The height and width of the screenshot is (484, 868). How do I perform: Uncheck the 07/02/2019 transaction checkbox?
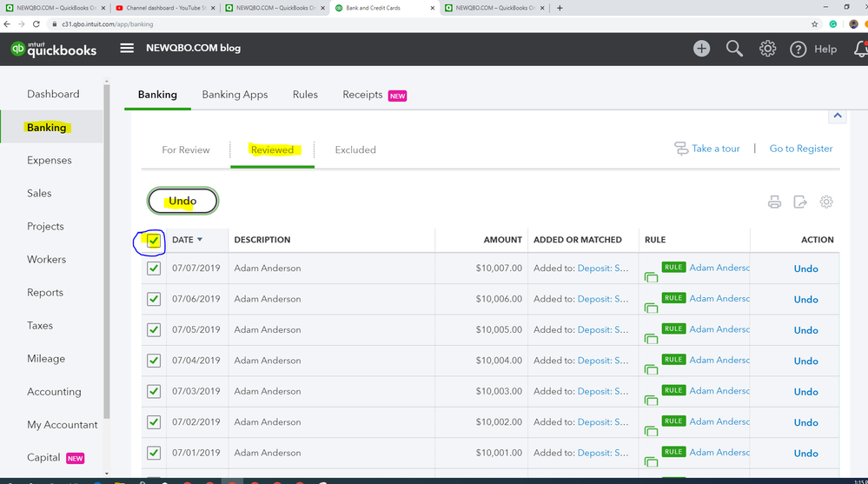pos(153,422)
